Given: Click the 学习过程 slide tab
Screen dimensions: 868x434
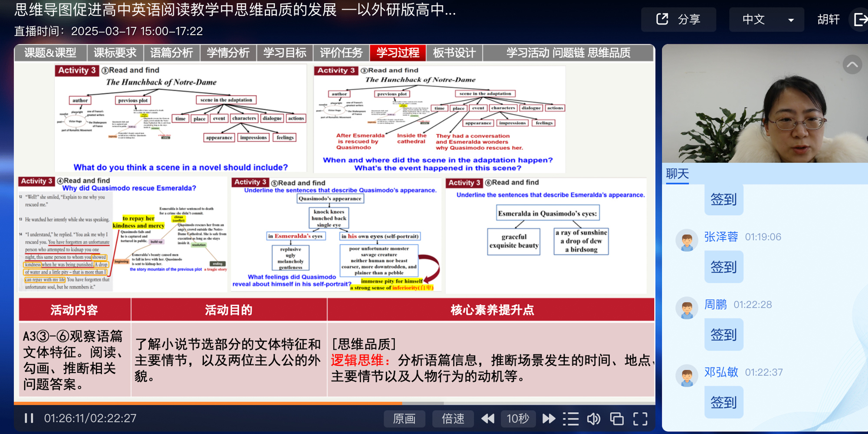Looking at the screenshot, I should [x=398, y=53].
